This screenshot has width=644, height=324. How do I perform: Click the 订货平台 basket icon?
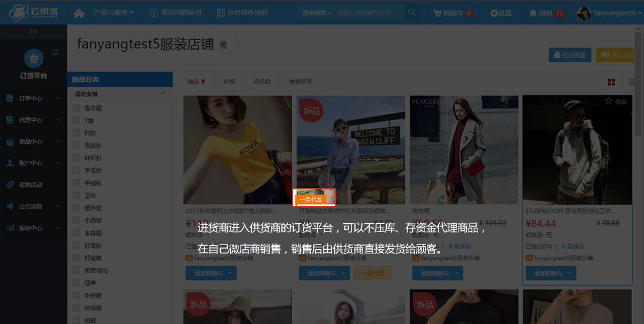34,59
